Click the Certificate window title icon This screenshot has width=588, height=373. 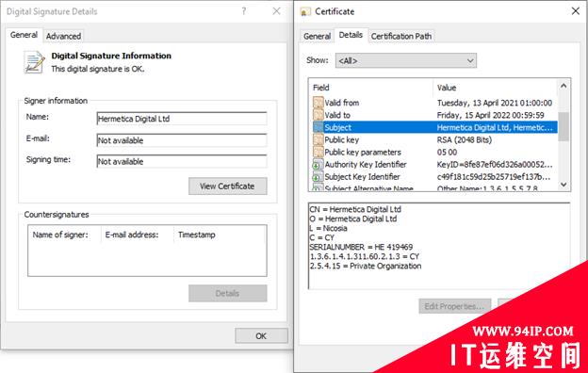[x=305, y=12]
